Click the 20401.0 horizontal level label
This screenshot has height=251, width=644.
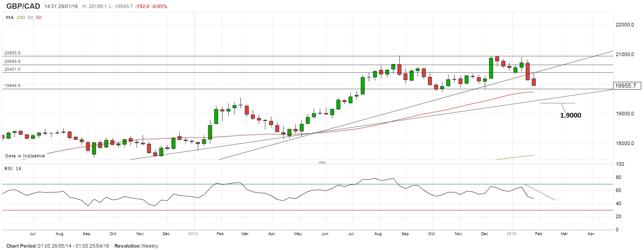tap(12, 70)
